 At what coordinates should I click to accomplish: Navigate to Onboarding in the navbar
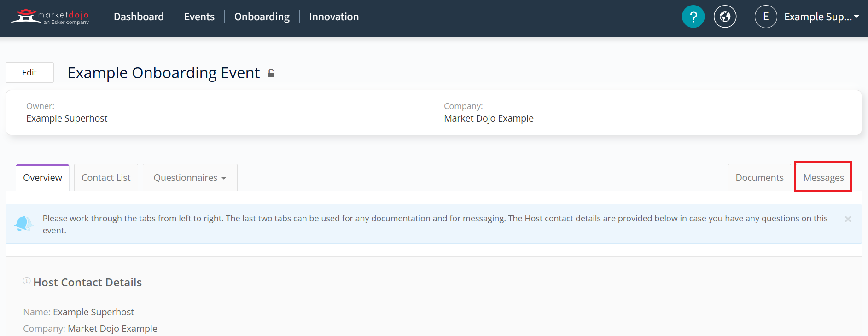[x=262, y=17]
